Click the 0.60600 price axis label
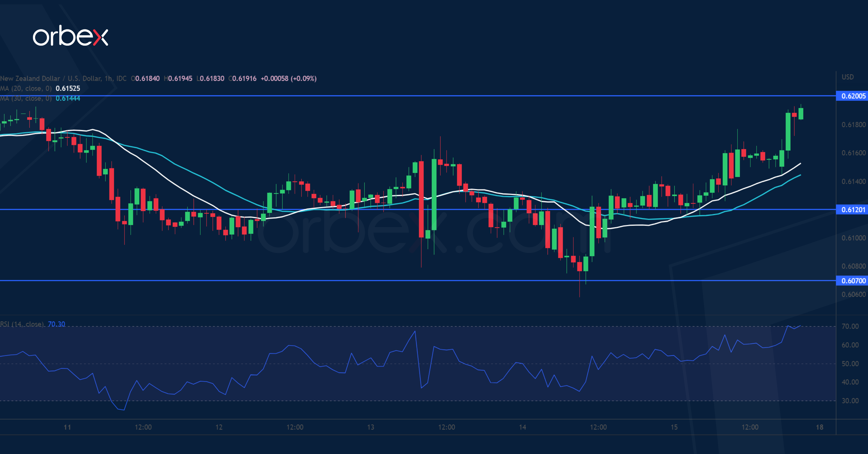The height and width of the screenshot is (454, 868). tap(853, 294)
